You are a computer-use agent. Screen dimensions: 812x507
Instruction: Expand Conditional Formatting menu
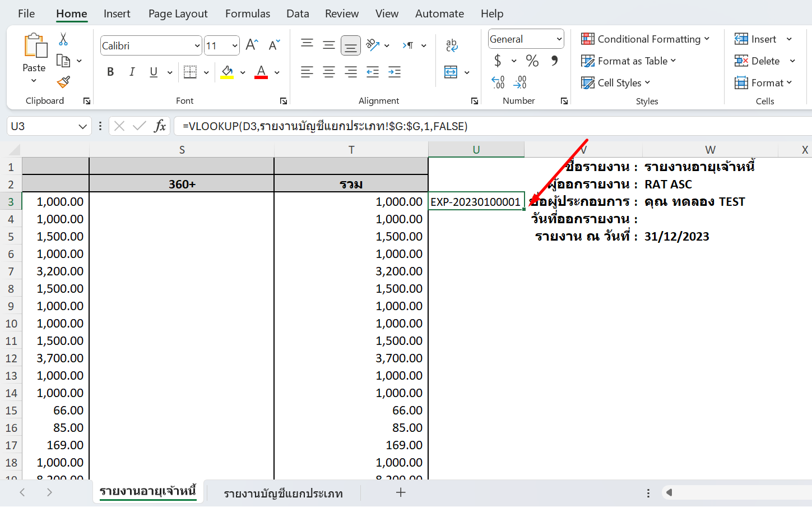pos(707,39)
